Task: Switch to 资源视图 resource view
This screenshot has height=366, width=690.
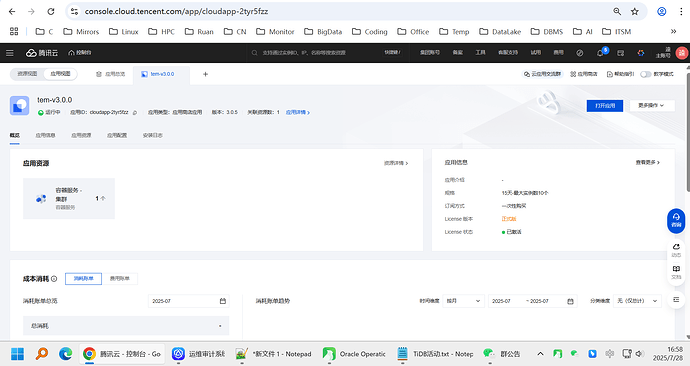Action: click(27, 74)
